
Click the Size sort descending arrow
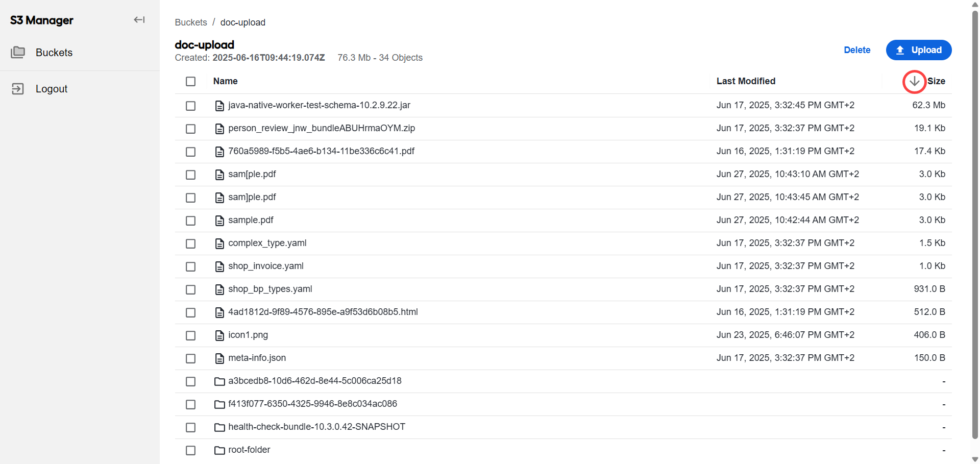coord(914,81)
